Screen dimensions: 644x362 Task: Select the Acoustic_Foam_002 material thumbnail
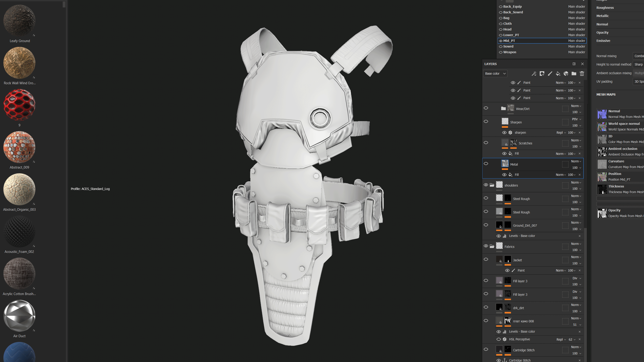(x=19, y=231)
